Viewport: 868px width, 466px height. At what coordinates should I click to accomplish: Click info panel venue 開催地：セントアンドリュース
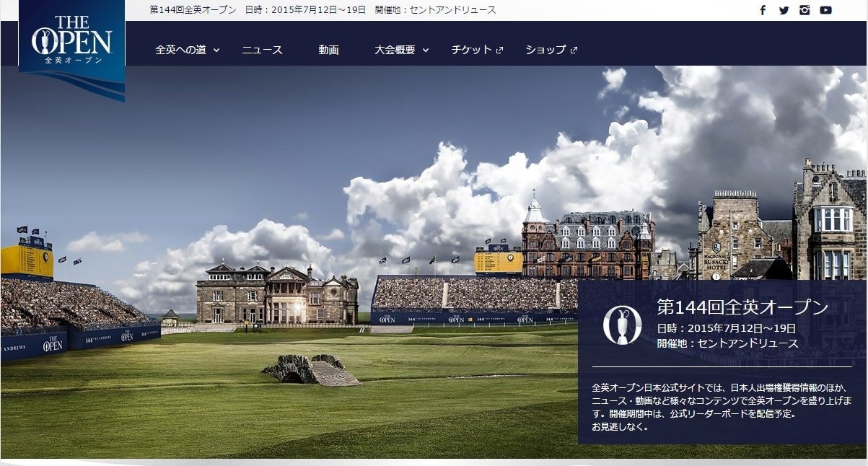tap(727, 343)
